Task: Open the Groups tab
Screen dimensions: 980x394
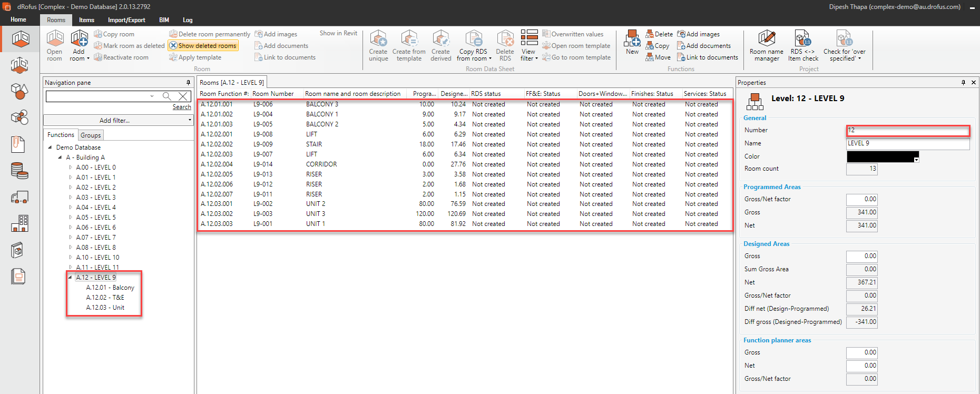Action: 91,135
